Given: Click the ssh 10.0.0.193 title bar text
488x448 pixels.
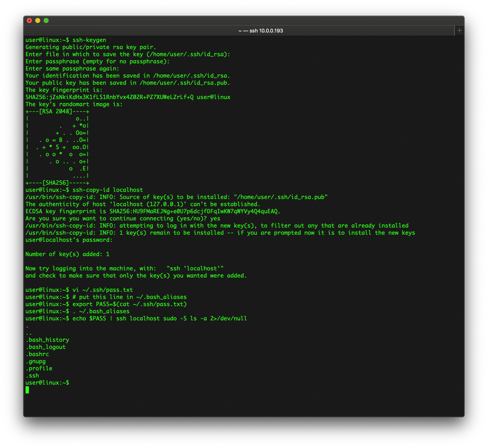Looking at the screenshot, I should [261, 31].
